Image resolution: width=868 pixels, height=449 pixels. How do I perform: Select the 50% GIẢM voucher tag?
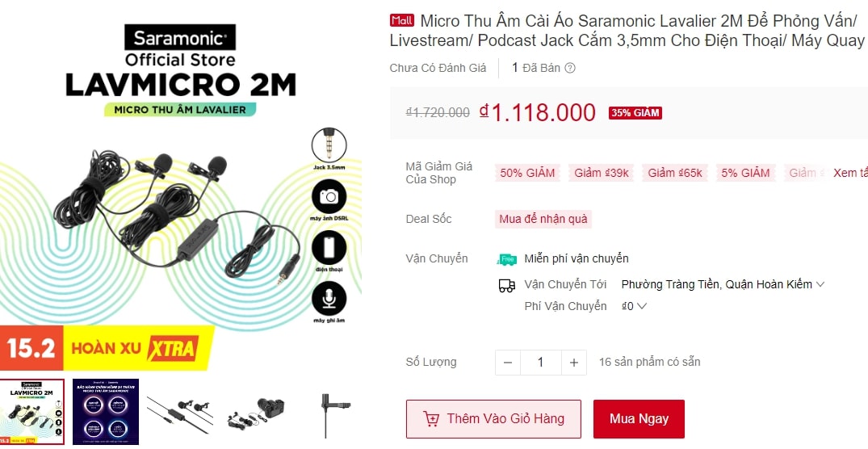pyautogui.click(x=527, y=173)
